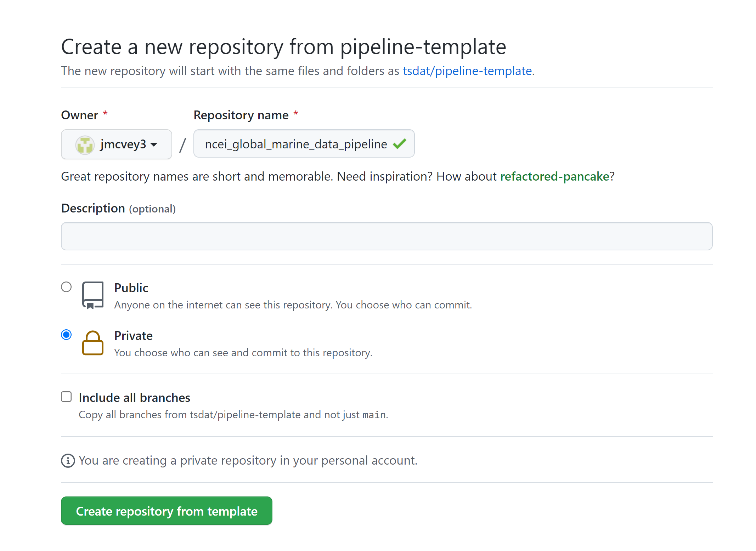Click the Repository name label

[241, 115]
